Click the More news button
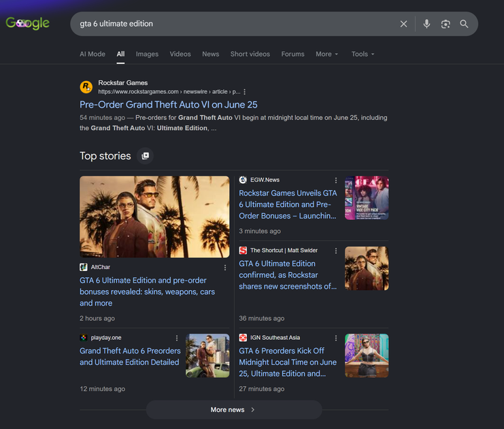Viewport: 504px width, 429px height. pyautogui.click(x=234, y=410)
